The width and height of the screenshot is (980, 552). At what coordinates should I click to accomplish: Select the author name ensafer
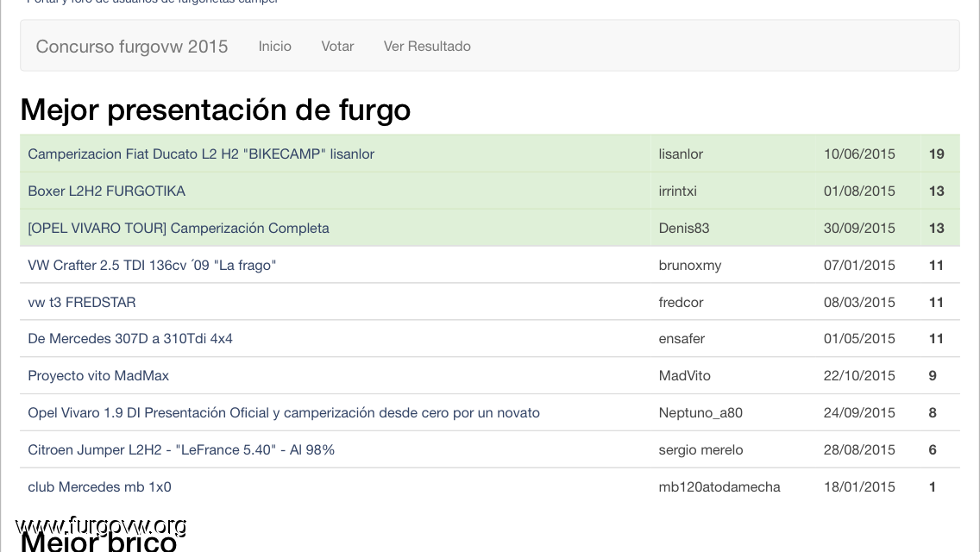pyautogui.click(x=682, y=338)
